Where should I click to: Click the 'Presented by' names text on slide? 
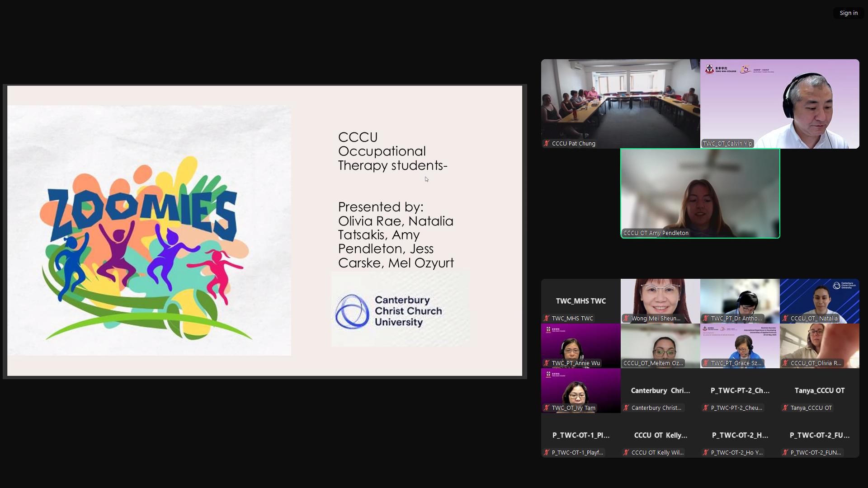click(396, 235)
